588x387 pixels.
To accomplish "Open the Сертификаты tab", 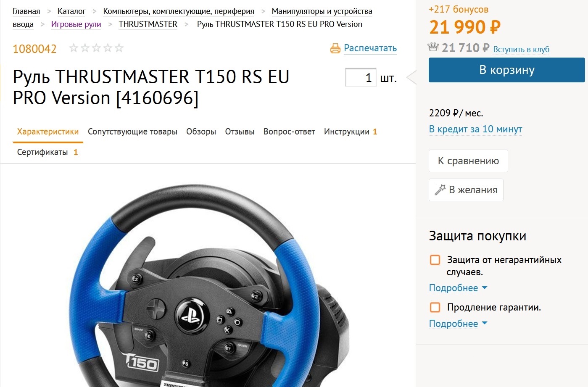I will [47, 152].
